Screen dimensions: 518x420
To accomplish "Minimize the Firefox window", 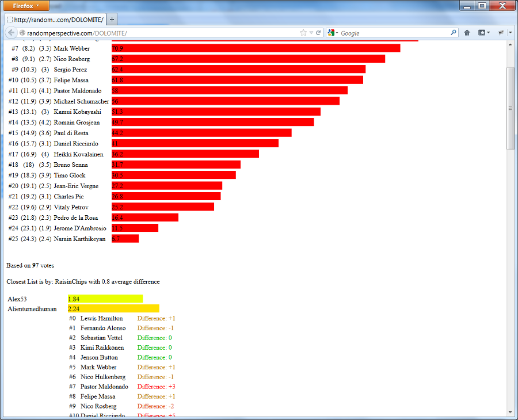I will tap(467, 6).
